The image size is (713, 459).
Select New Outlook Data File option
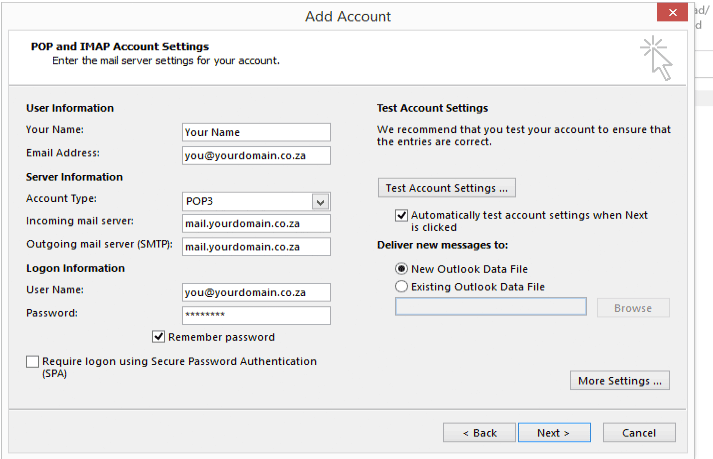[401, 269]
